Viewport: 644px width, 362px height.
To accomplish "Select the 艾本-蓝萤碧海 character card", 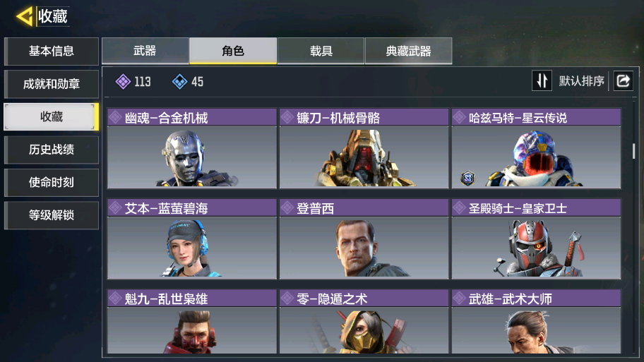I will coord(192,239).
